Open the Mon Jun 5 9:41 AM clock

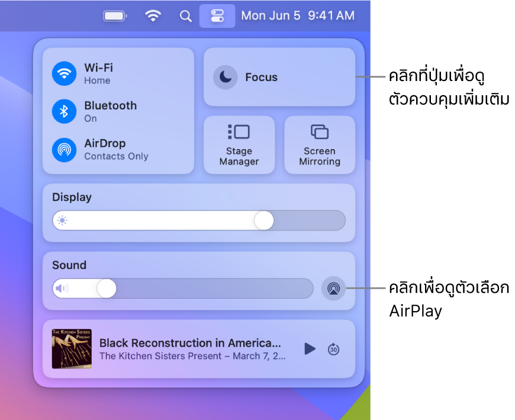(x=298, y=16)
